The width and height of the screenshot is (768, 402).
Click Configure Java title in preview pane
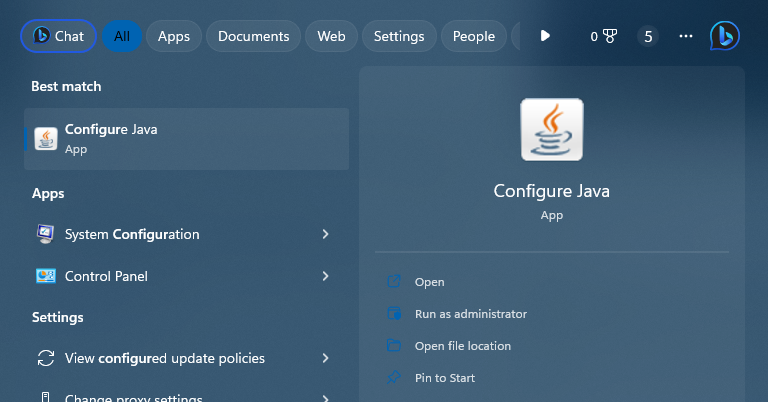pyautogui.click(x=552, y=191)
